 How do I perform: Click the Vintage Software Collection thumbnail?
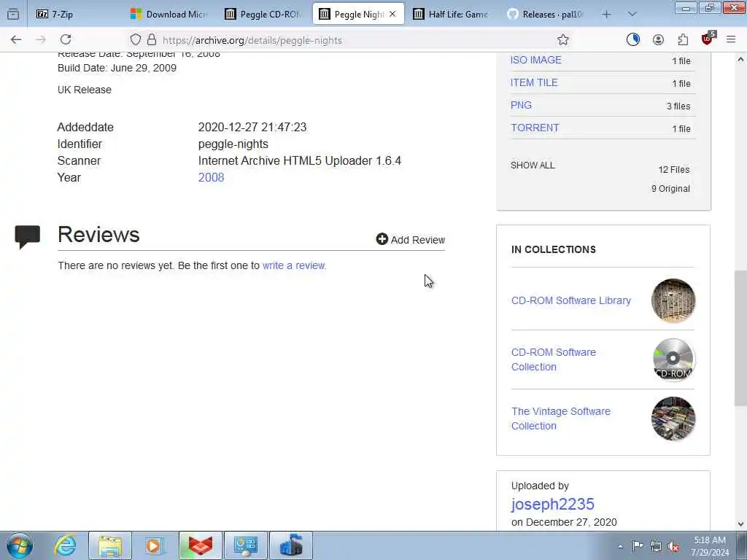[673, 419]
